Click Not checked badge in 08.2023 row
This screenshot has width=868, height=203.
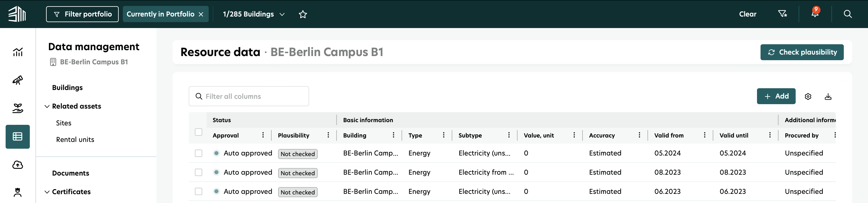click(298, 173)
